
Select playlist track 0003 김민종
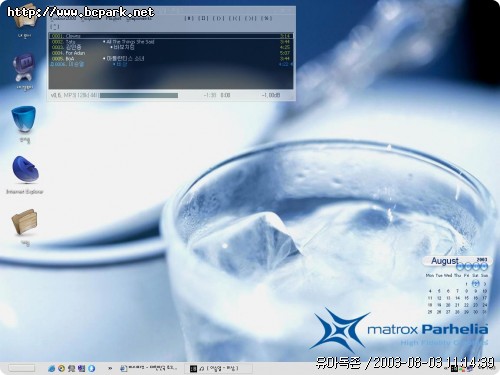(x=171, y=47)
